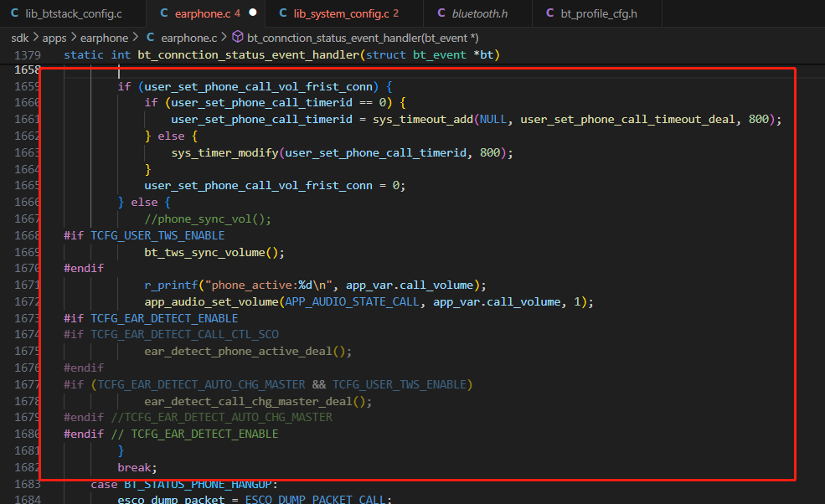The image size is (825, 504).
Task: Click the sys_timeout_add function call
Action: pyautogui.click(x=423, y=120)
